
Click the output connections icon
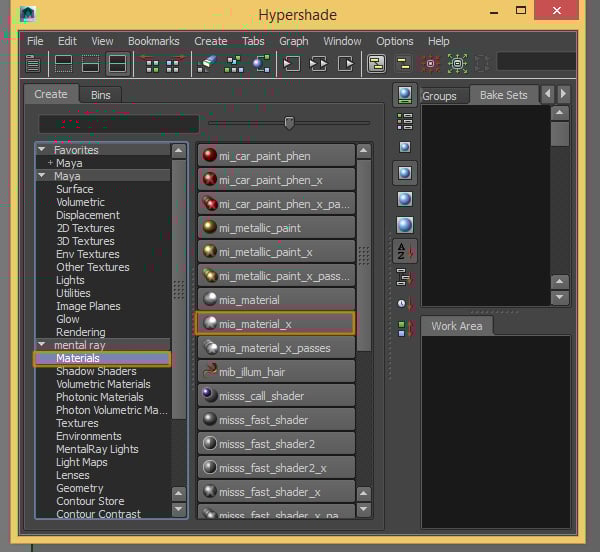click(x=346, y=64)
